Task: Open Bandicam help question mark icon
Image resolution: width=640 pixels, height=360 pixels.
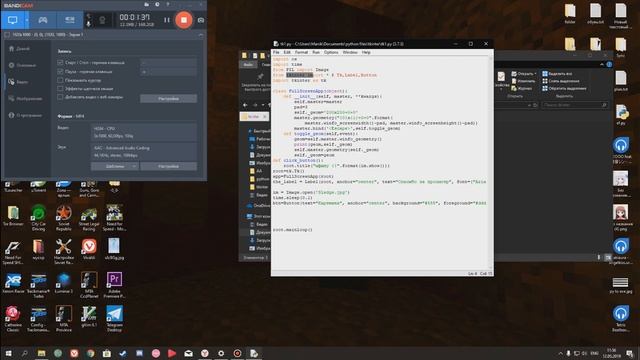Action: (168, 4)
